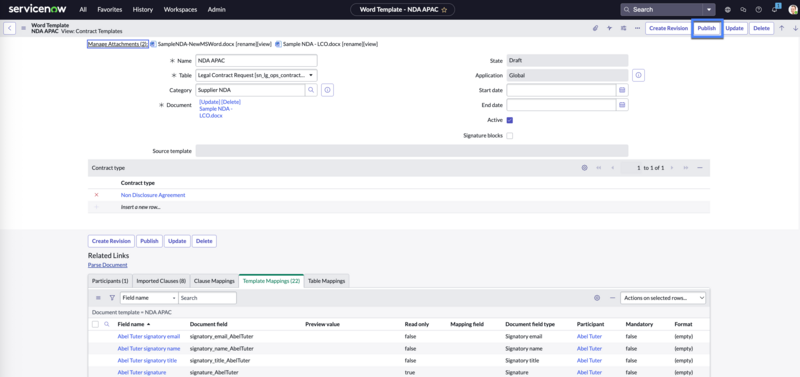Switch to Table Mappings tab
The width and height of the screenshot is (800, 377).
pos(327,281)
